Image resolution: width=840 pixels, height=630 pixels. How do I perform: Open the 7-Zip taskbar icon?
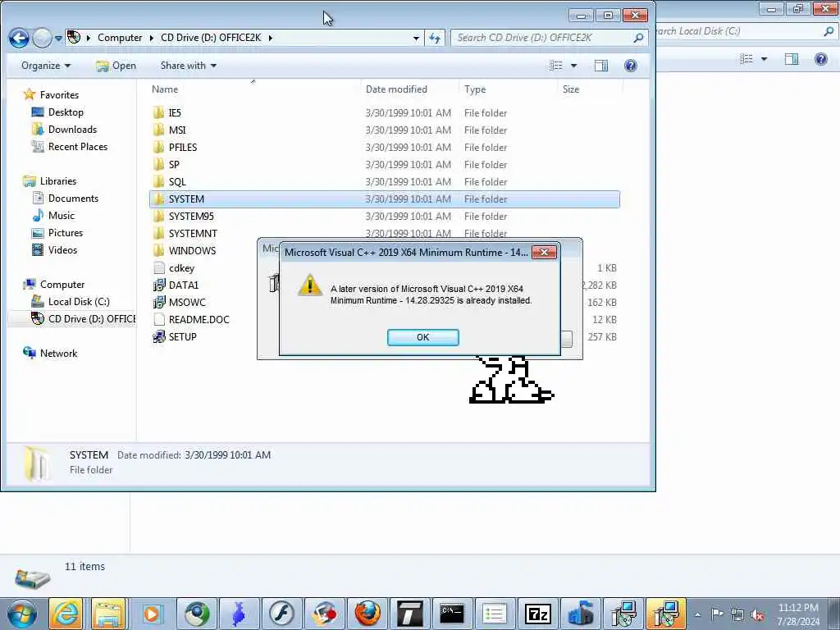(x=538, y=614)
